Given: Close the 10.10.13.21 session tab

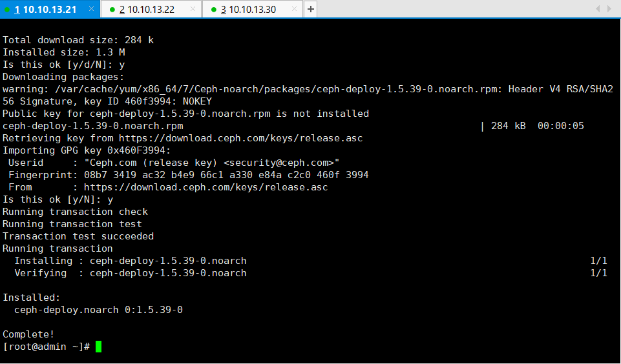Looking at the screenshot, I should click(92, 8).
